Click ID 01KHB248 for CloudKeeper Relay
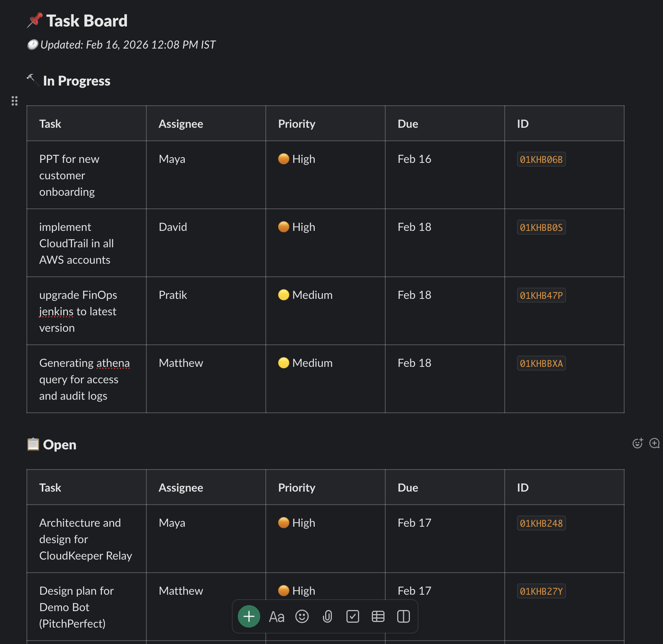Screen dimensions: 663x644 click(x=541, y=523)
